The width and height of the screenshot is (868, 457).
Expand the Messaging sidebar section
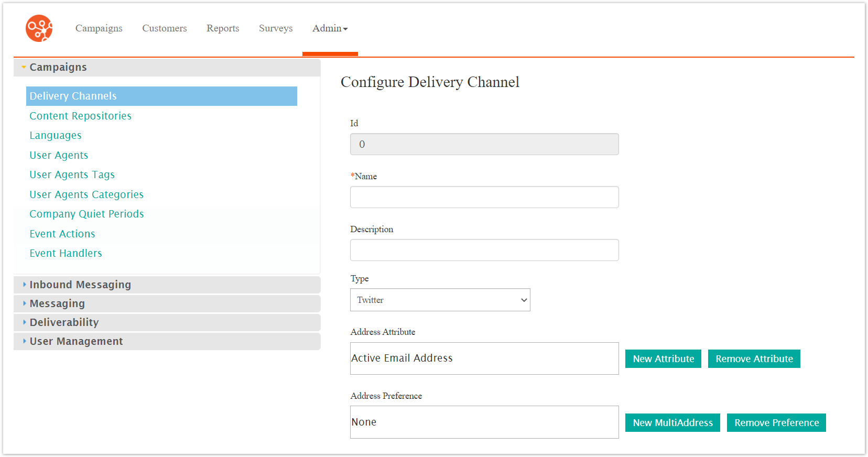pos(57,303)
